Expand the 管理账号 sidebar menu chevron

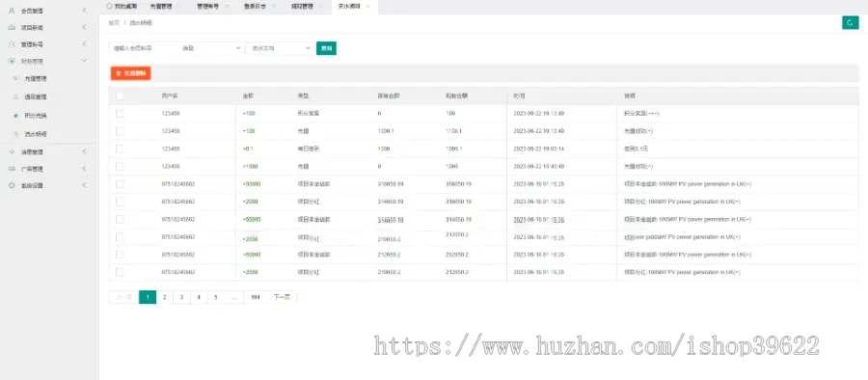[84, 43]
